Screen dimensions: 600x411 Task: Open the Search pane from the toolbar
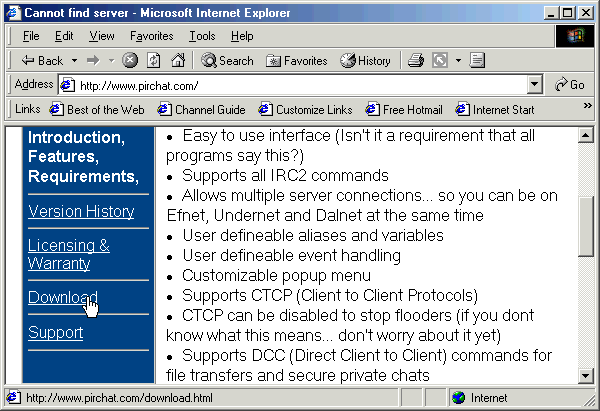pyautogui.click(x=227, y=60)
